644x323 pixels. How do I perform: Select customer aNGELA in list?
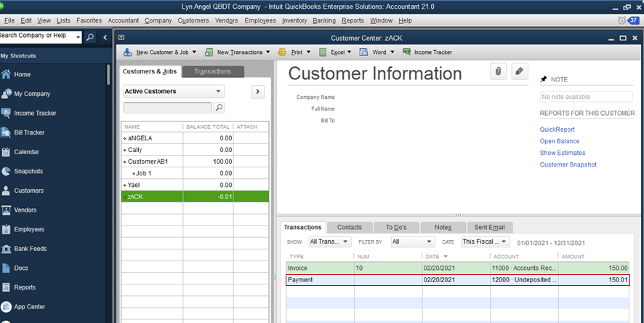[x=195, y=138]
